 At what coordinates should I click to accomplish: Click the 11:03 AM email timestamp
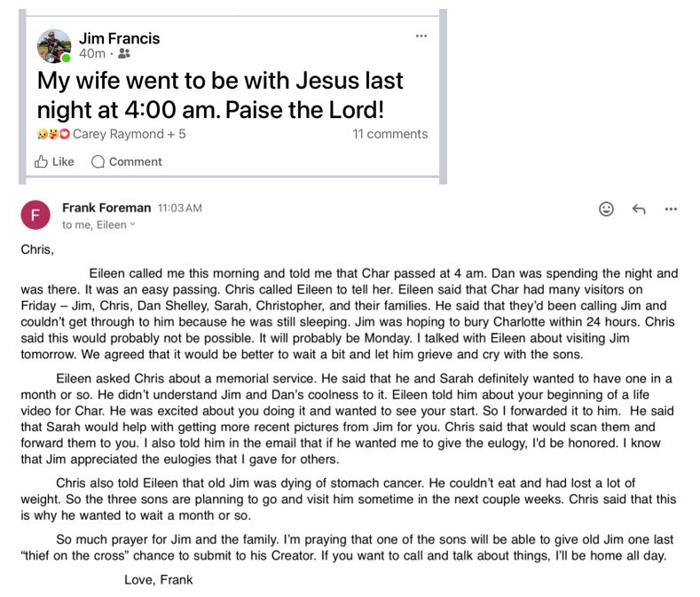coord(180,208)
